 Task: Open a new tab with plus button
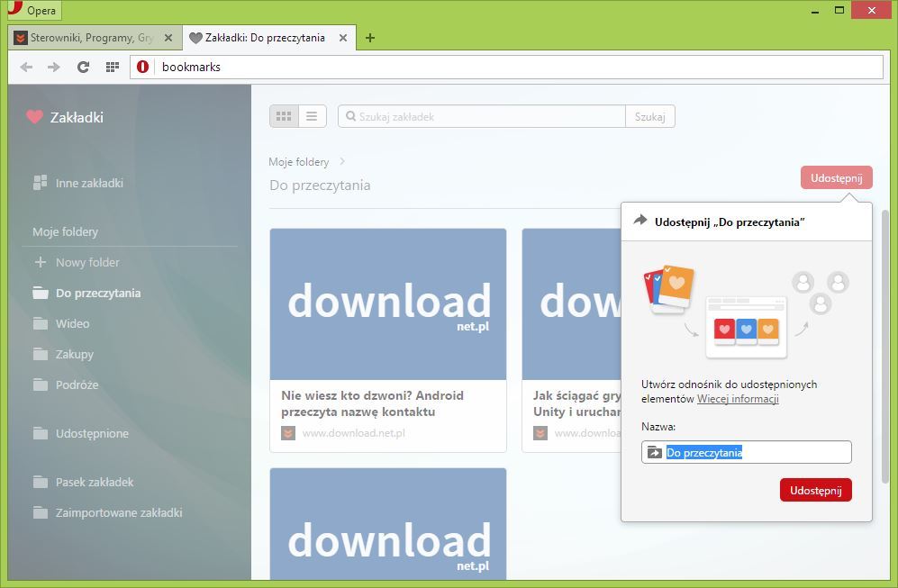(x=370, y=38)
